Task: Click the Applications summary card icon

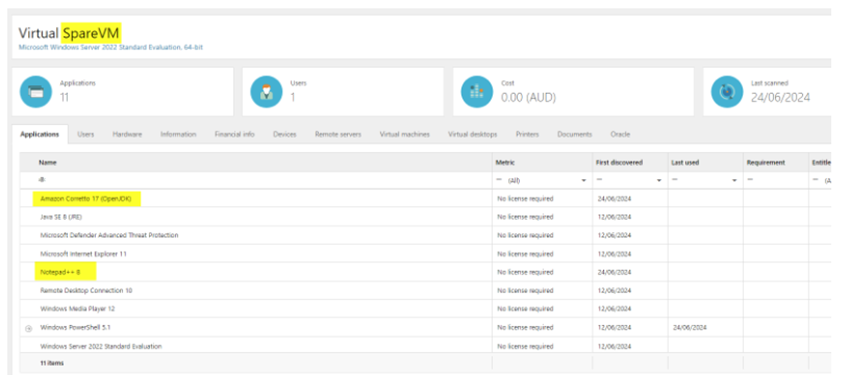Action: [x=36, y=92]
